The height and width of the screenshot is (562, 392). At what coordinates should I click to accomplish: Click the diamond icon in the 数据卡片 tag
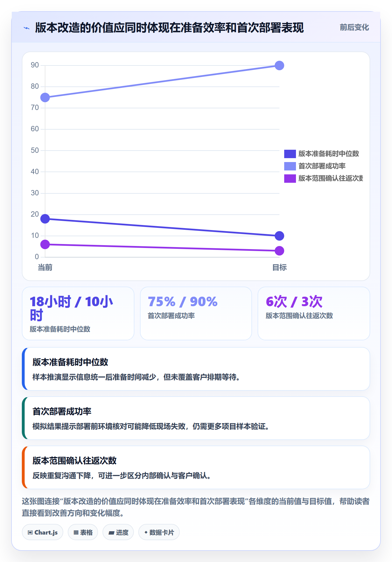(x=146, y=532)
